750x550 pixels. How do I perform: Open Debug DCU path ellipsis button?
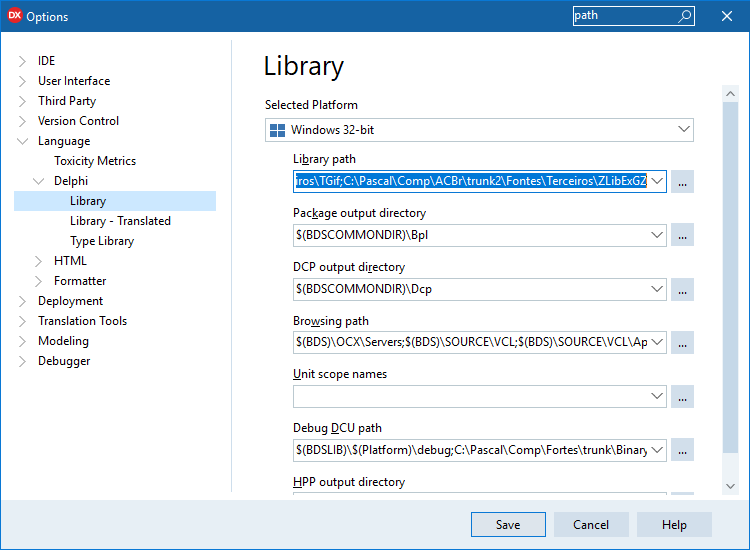click(x=682, y=450)
